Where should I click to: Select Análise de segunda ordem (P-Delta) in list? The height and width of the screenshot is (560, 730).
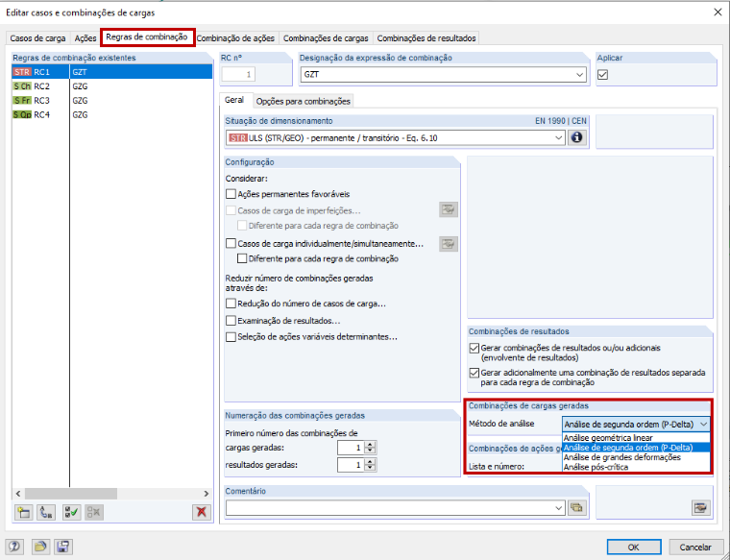[x=636, y=448]
